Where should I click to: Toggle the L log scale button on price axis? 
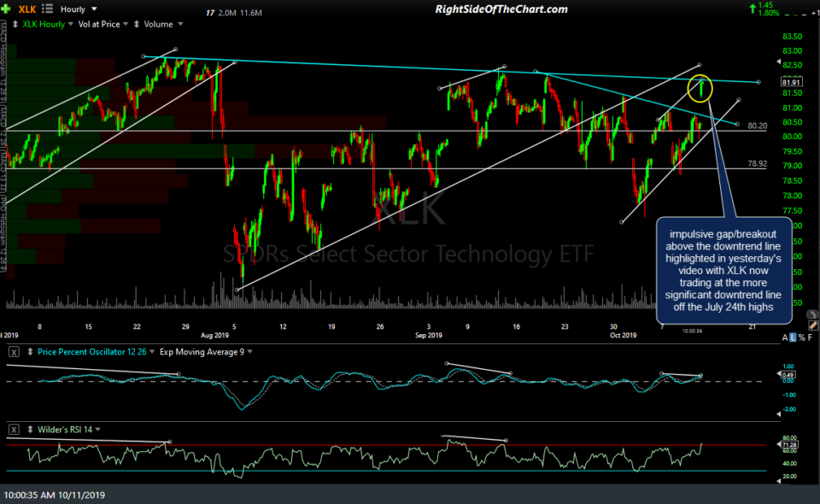[x=794, y=336]
